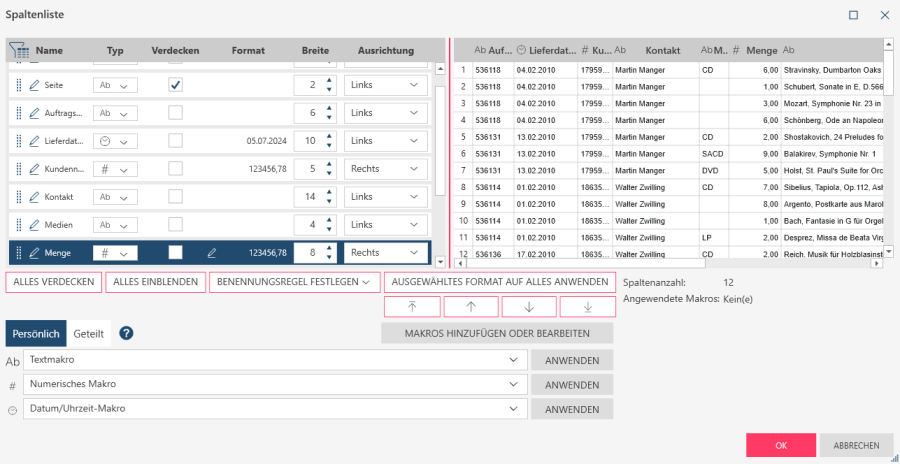Select the Persönlich tab
The width and height of the screenshot is (900, 464).
pyautogui.click(x=35, y=334)
